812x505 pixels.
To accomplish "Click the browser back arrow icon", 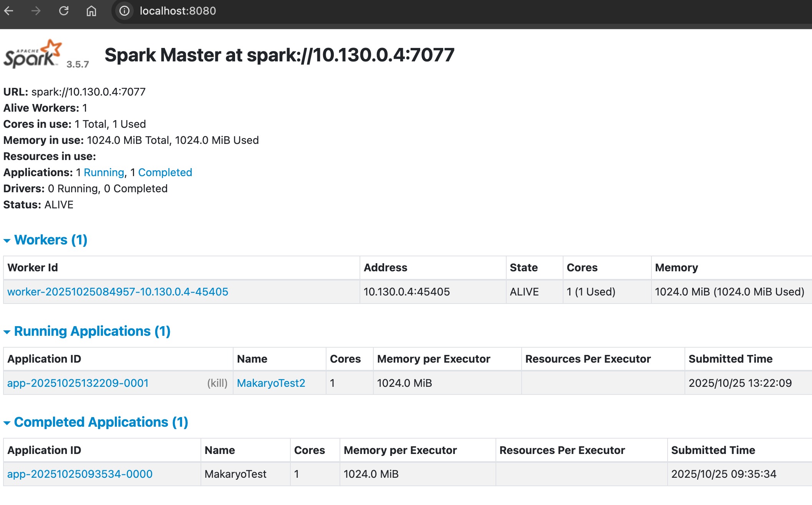I will pos(9,11).
